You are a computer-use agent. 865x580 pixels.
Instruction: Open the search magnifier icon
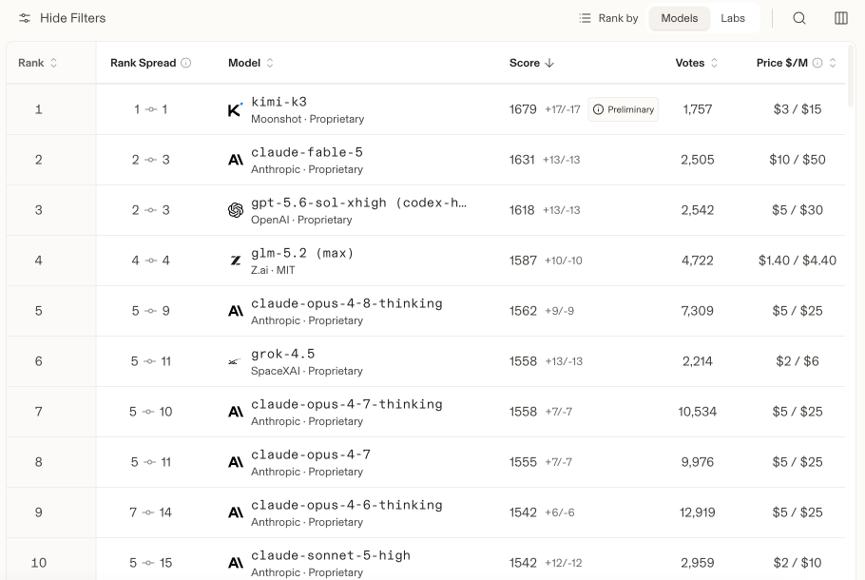click(x=799, y=18)
